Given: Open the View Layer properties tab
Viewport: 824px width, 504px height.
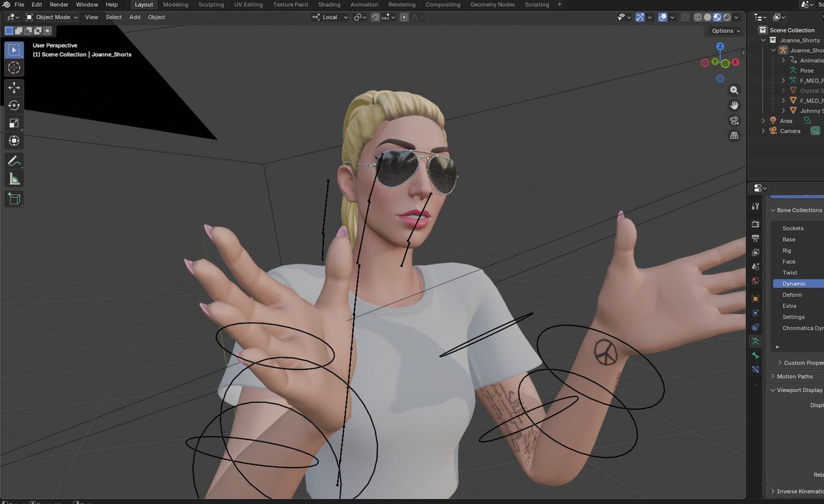Looking at the screenshot, I should click(x=755, y=253).
